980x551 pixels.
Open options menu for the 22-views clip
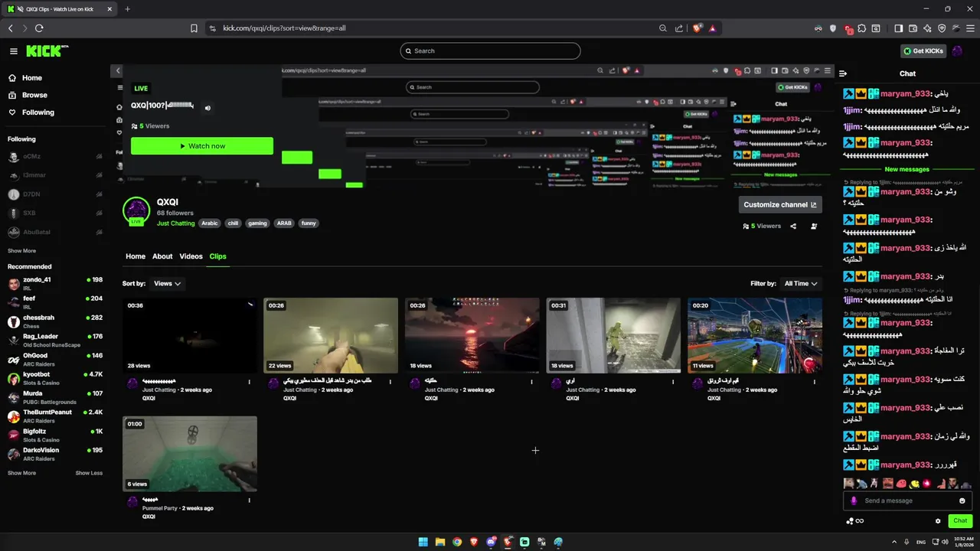tap(390, 382)
